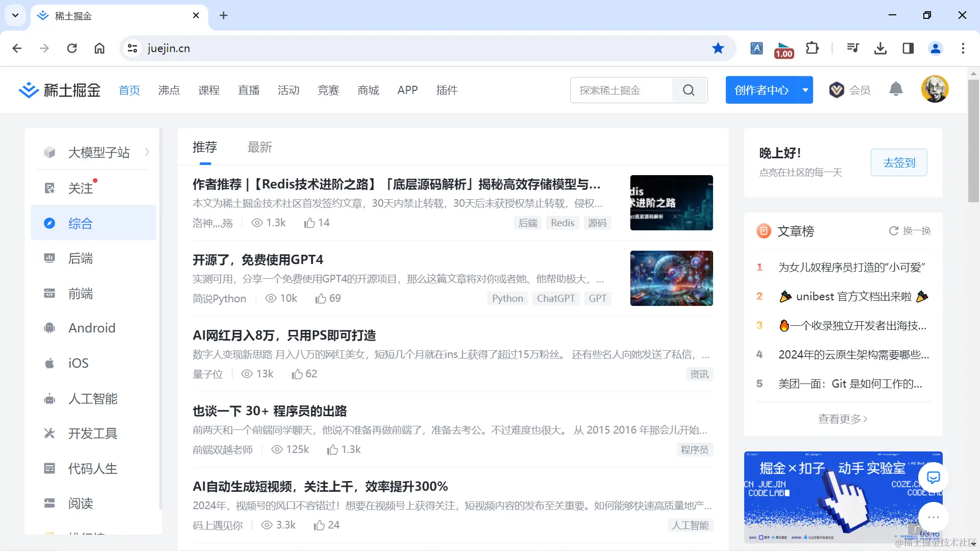Open the 沸点 menu item
The height and width of the screenshot is (551, 980).
[x=168, y=90]
